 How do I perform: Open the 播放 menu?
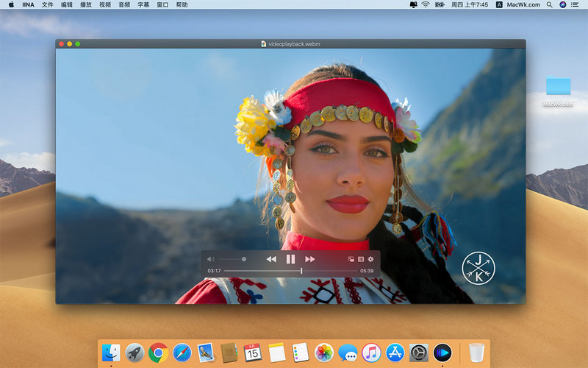pos(86,4)
